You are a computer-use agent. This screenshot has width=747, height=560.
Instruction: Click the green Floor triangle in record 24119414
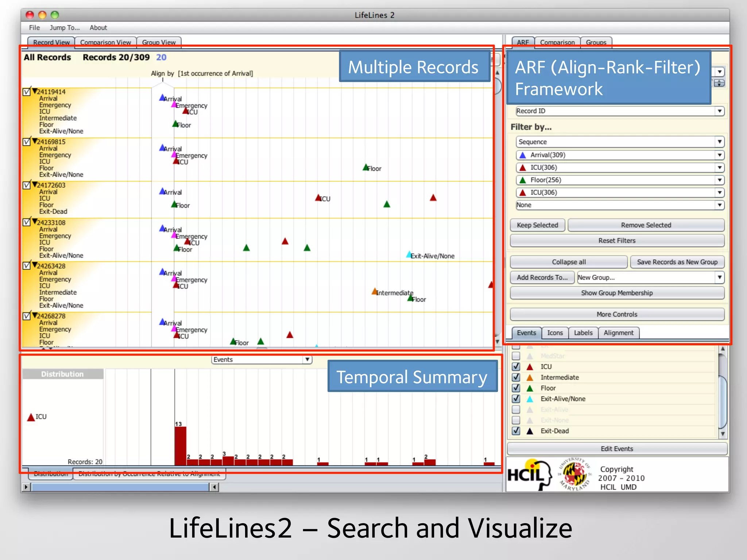(x=175, y=124)
